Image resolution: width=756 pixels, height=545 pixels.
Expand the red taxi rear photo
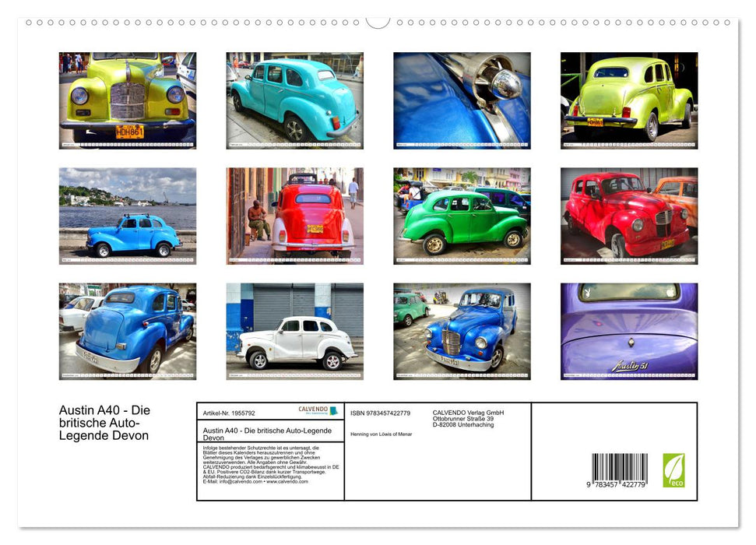tap(294, 216)
